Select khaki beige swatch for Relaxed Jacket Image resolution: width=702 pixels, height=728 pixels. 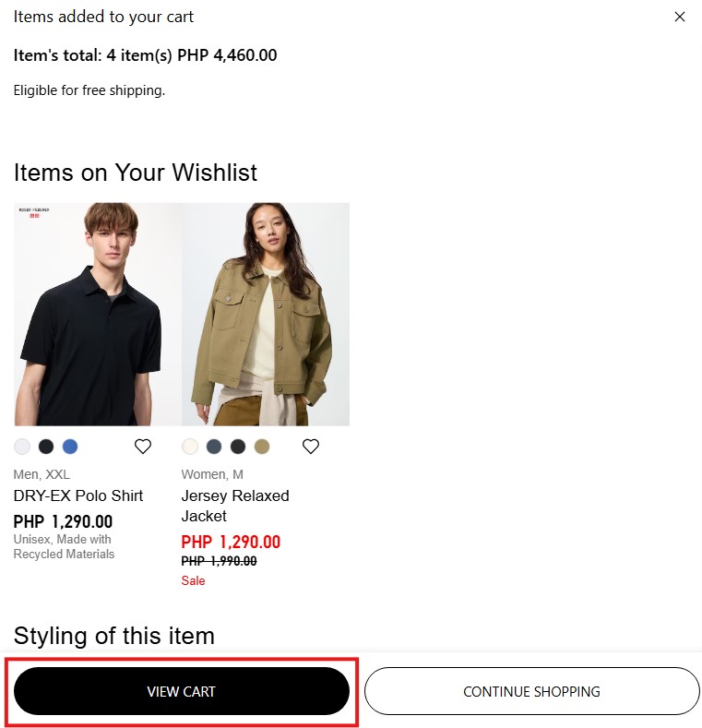tap(262, 447)
